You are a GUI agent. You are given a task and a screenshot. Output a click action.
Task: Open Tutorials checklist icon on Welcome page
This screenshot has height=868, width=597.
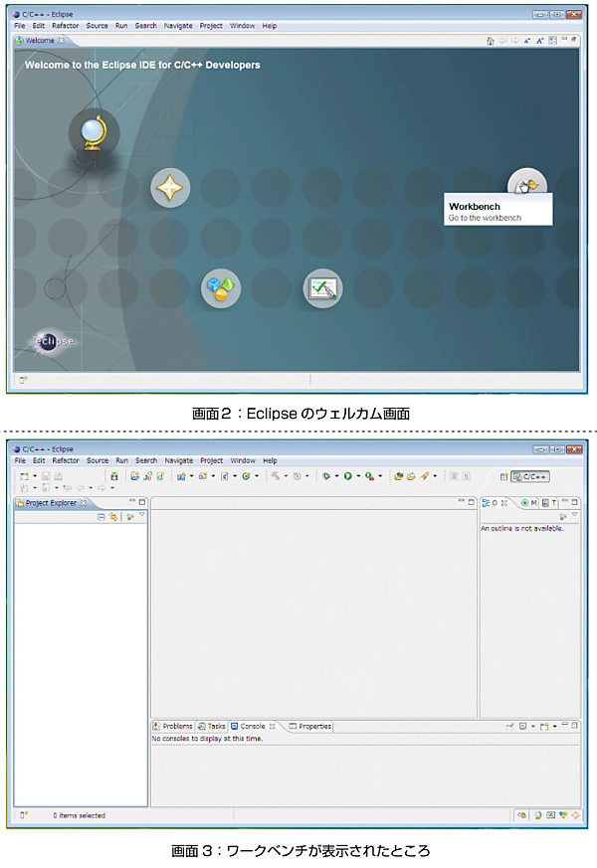(x=322, y=288)
